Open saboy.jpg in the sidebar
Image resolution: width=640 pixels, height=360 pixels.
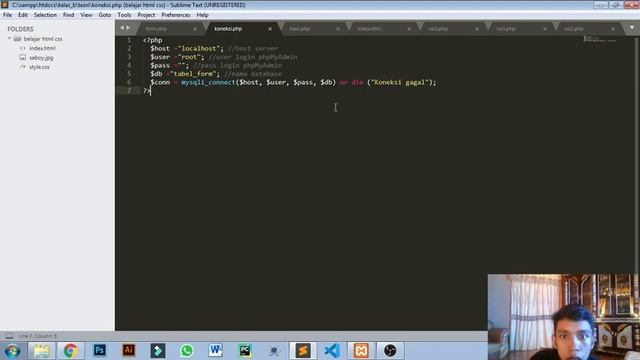pos(41,58)
